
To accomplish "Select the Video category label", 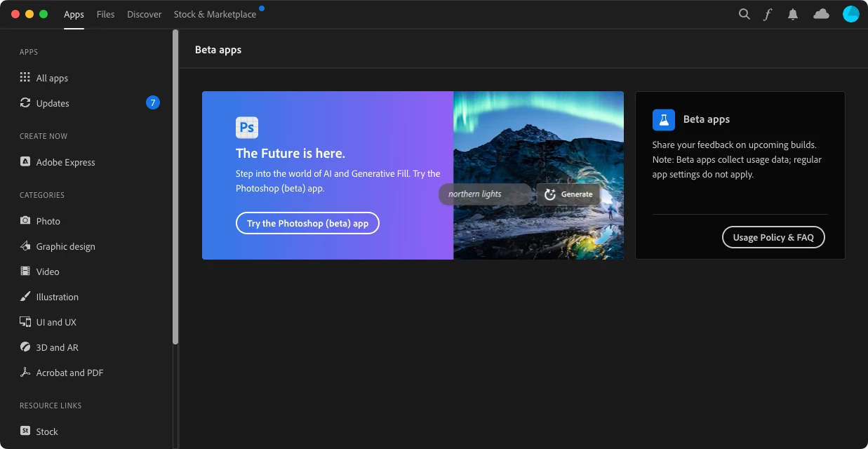I will pyautogui.click(x=48, y=272).
